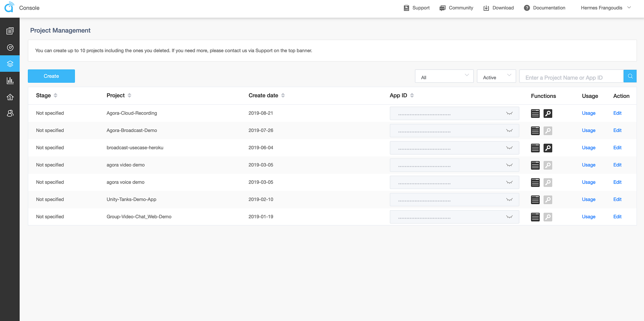Open the All stage filter dropdown
The image size is (644, 321).
click(x=444, y=76)
